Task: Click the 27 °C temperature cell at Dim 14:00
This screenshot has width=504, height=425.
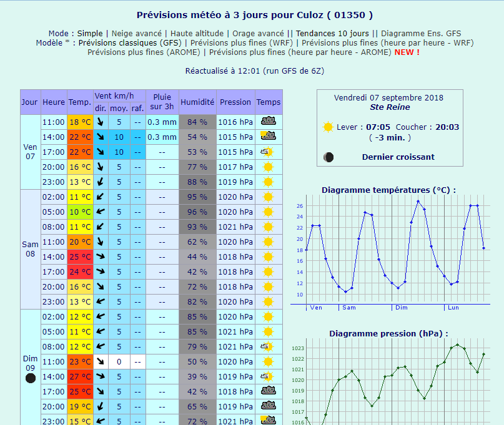Action: pyautogui.click(x=80, y=377)
